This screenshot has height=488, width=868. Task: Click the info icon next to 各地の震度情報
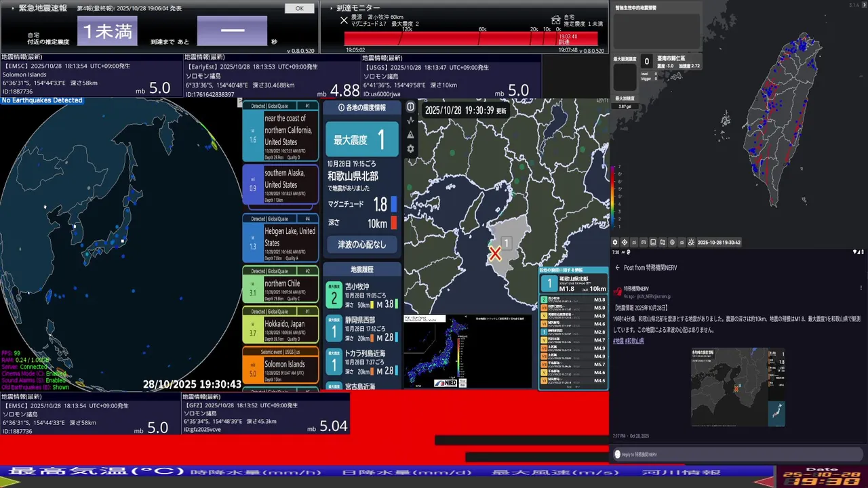(341, 108)
